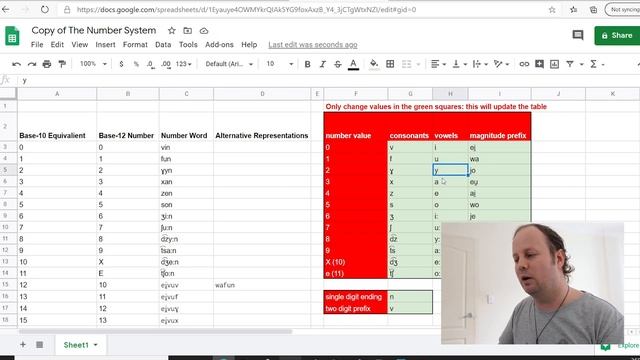Increase decimal places
This screenshot has height=360, width=640.
[166, 64]
